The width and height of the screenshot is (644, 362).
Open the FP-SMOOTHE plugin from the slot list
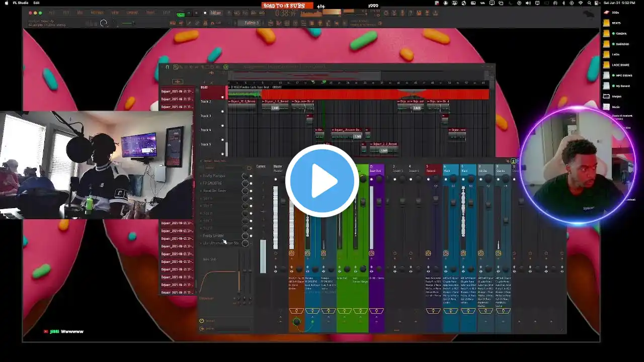[212, 184]
